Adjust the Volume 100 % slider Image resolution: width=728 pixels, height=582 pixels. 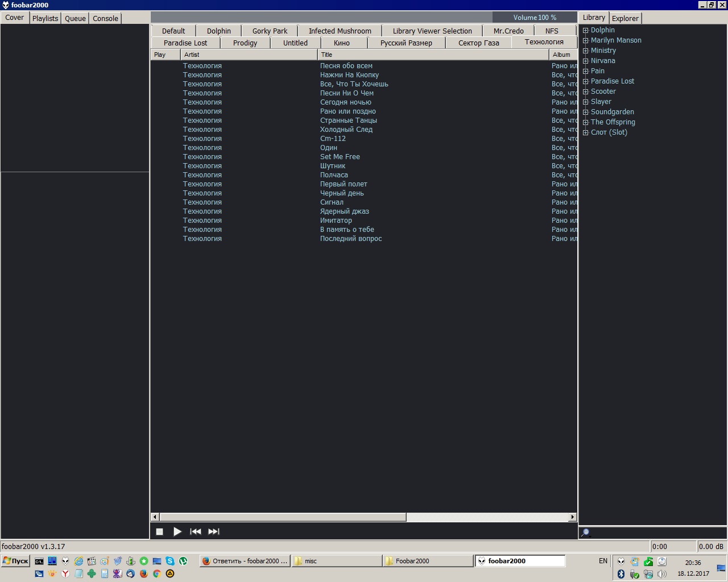[x=535, y=18]
